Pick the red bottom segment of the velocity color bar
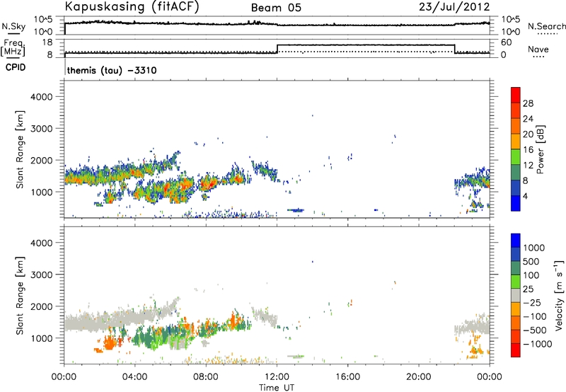 point(516,350)
